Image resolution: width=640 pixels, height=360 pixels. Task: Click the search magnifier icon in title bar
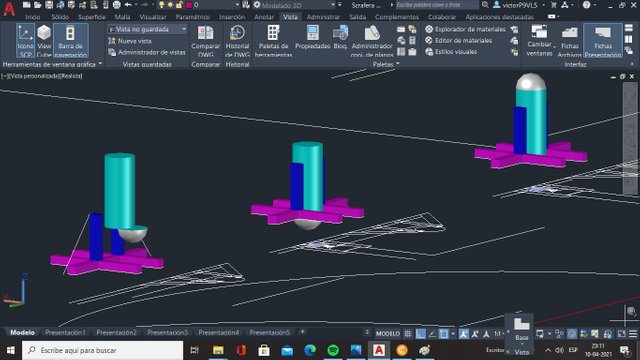click(485, 5)
